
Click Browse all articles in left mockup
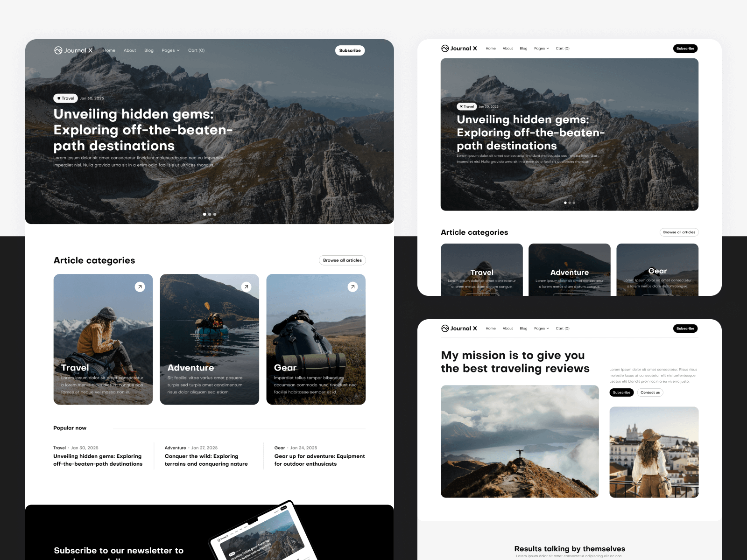point(342,260)
